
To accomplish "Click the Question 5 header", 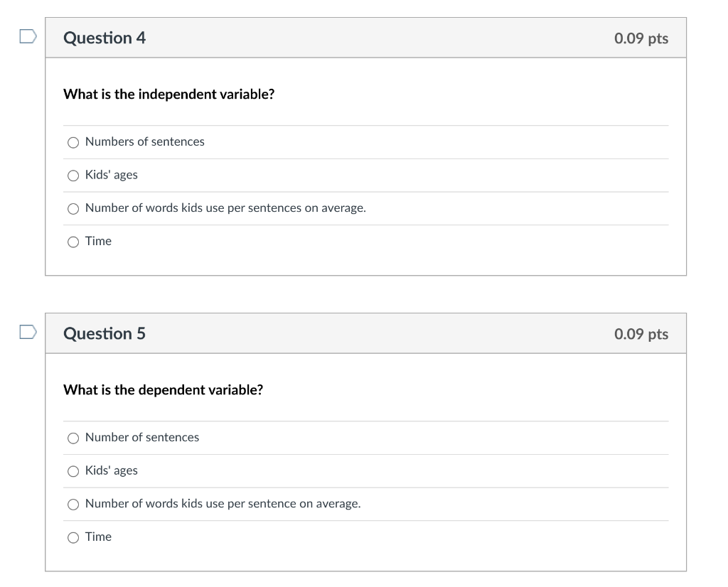I will point(105,333).
